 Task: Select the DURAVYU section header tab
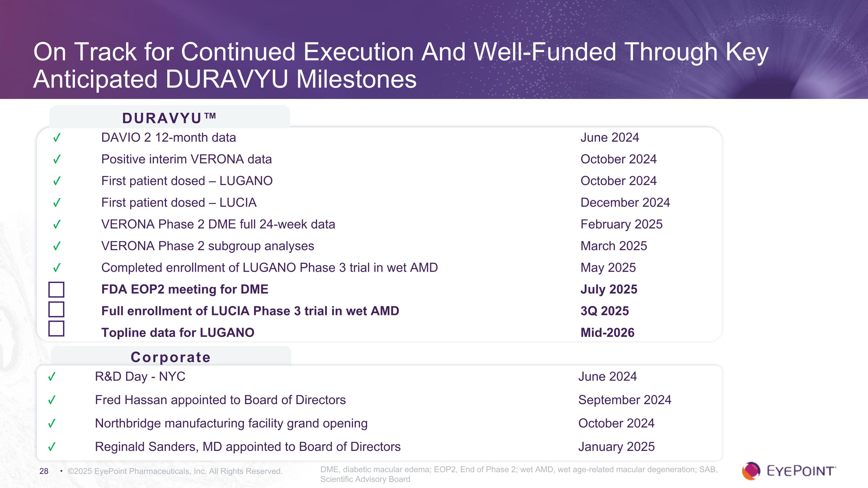pyautogui.click(x=170, y=118)
